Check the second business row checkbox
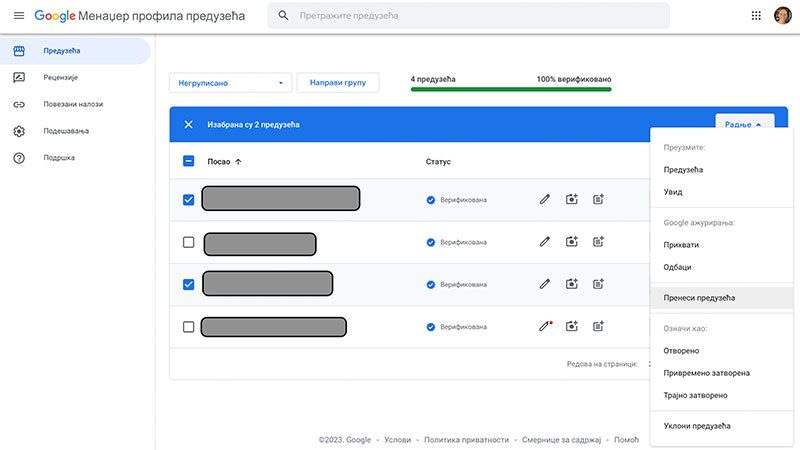This screenshot has height=450, width=800. [x=188, y=242]
